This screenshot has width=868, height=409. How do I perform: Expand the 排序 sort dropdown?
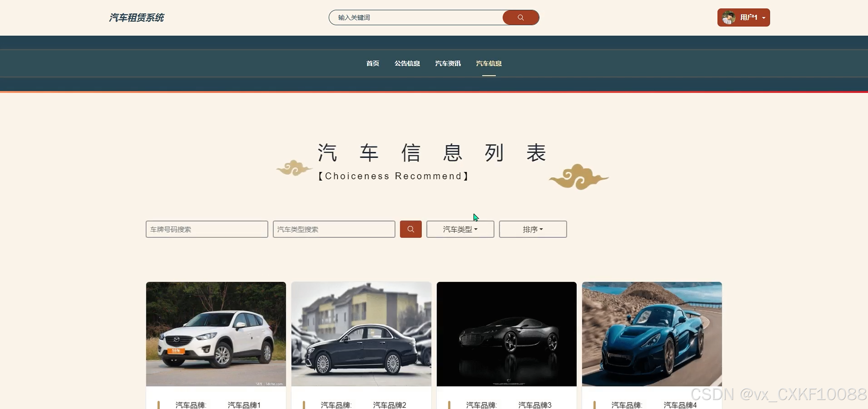(532, 229)
